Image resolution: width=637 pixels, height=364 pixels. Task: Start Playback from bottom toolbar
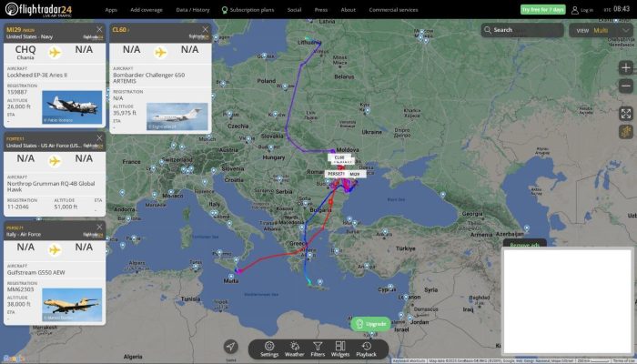[366, 349]
